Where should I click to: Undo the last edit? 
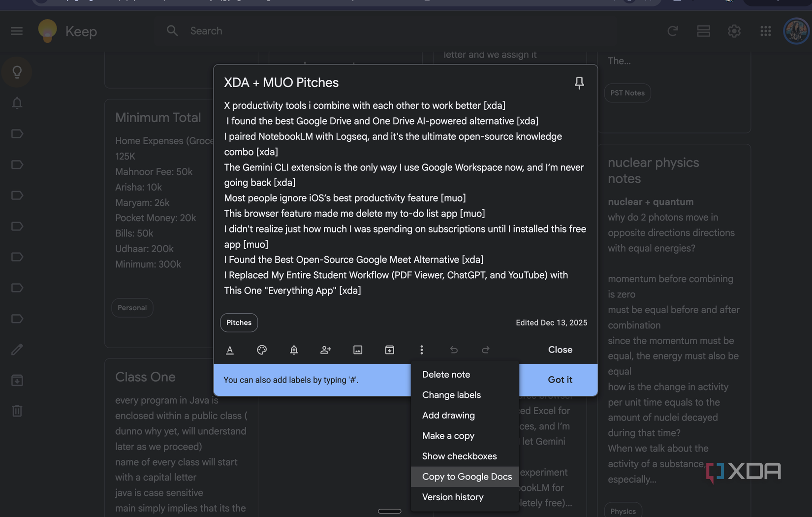(x=454, y=350)
